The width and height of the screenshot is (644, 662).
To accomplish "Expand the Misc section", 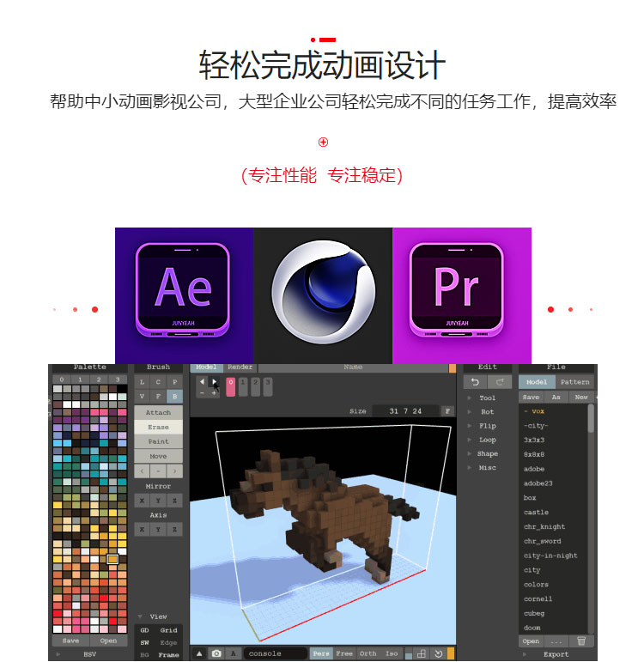I will (x=487, y=467).
